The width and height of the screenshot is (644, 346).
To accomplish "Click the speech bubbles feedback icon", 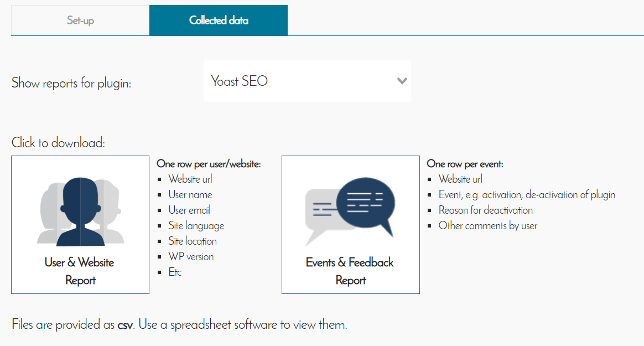I will coord(350,211).
